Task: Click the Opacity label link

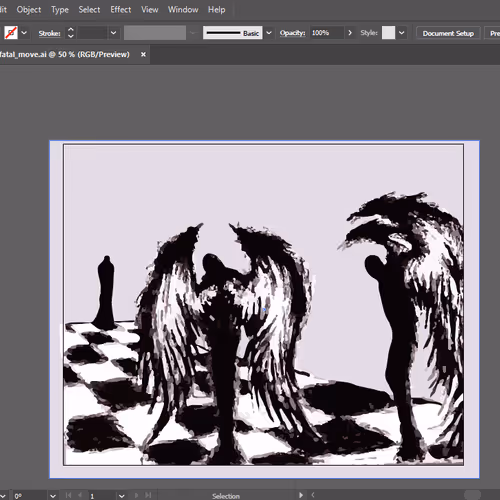Action: 292,33
